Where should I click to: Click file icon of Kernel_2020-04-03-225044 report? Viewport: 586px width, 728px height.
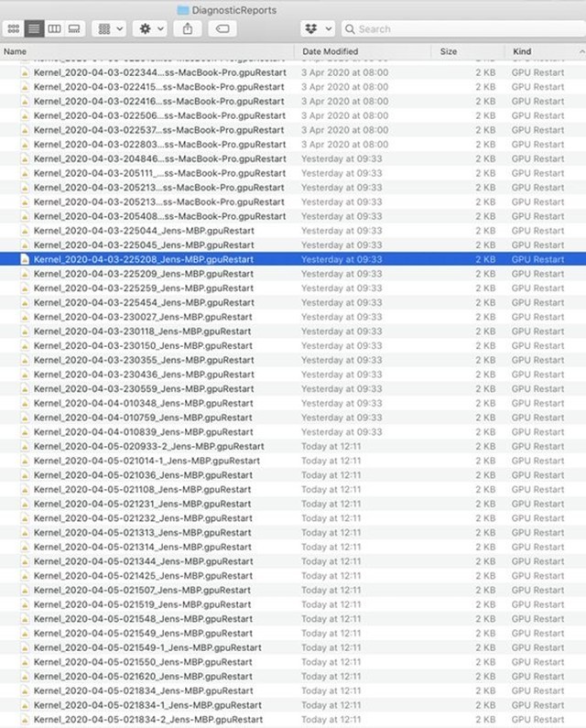coord(25,231)
